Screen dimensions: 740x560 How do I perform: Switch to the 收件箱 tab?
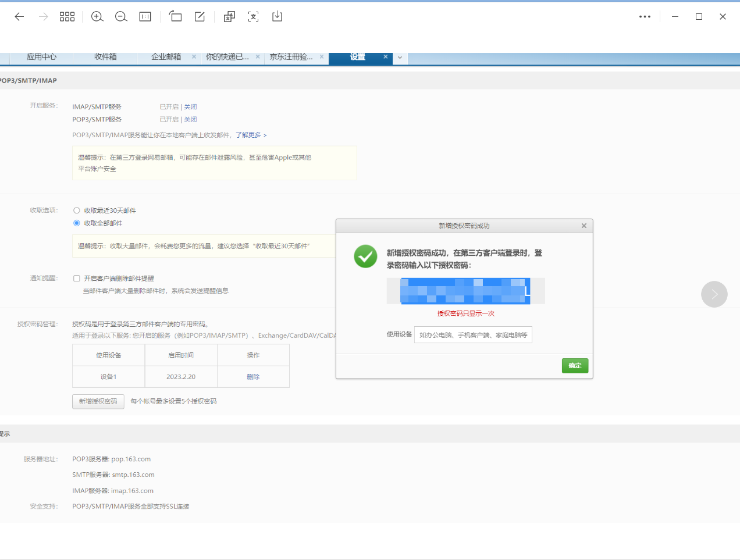[105, 56]
